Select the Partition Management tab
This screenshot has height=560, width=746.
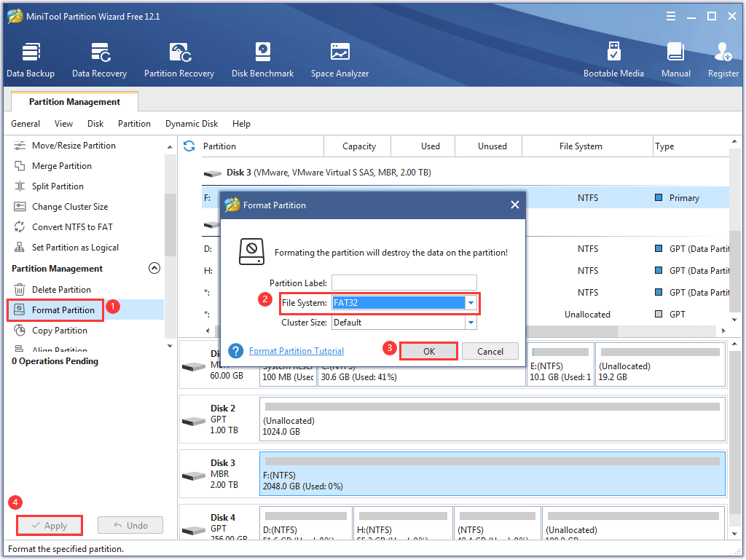[75, 102]
